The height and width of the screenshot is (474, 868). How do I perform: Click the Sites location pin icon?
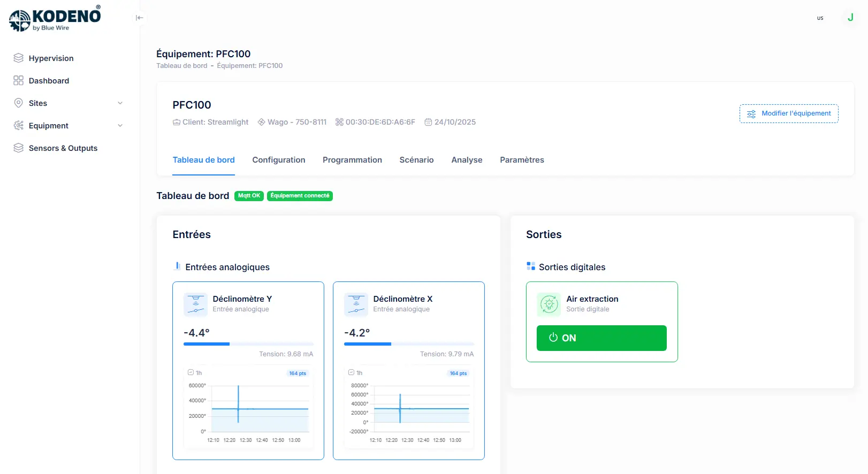click(19, 103)
